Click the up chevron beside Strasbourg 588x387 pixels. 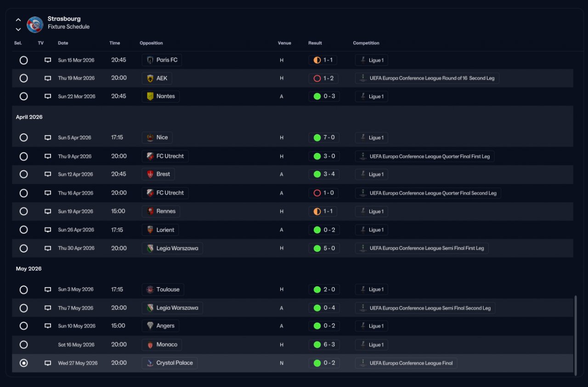tap(18, 20)
